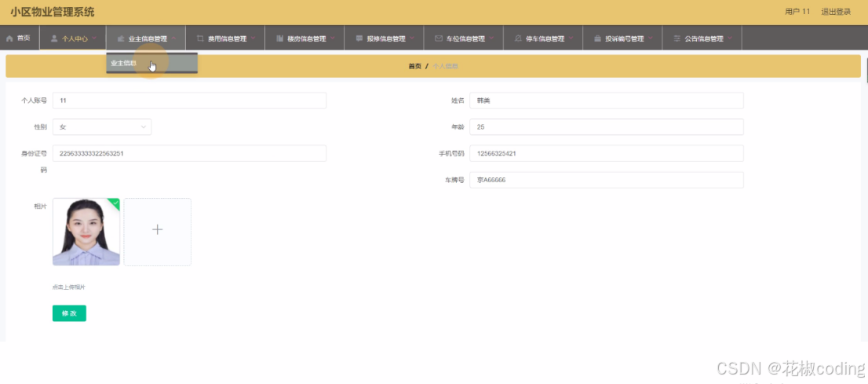The width and height of the screenshot is (868, 384).
Task: Expand the 报修信息管理 dropdown arrow
Action: click(412, 38)
